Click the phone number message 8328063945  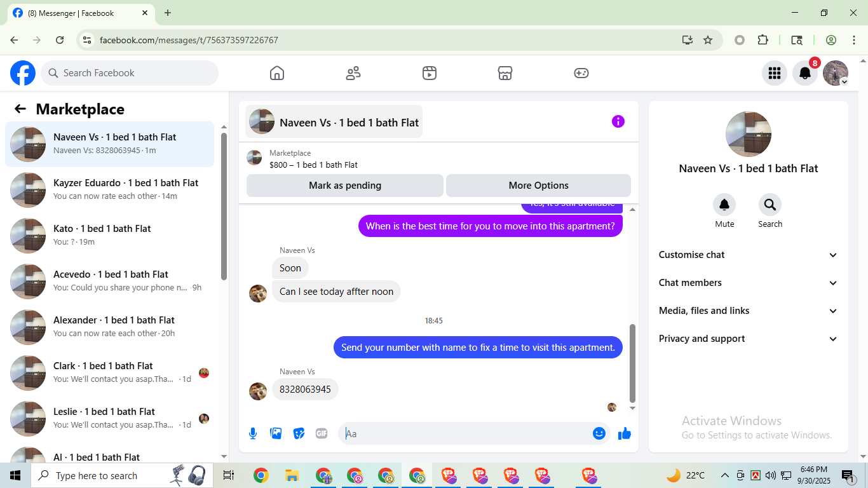coord(305,390)
